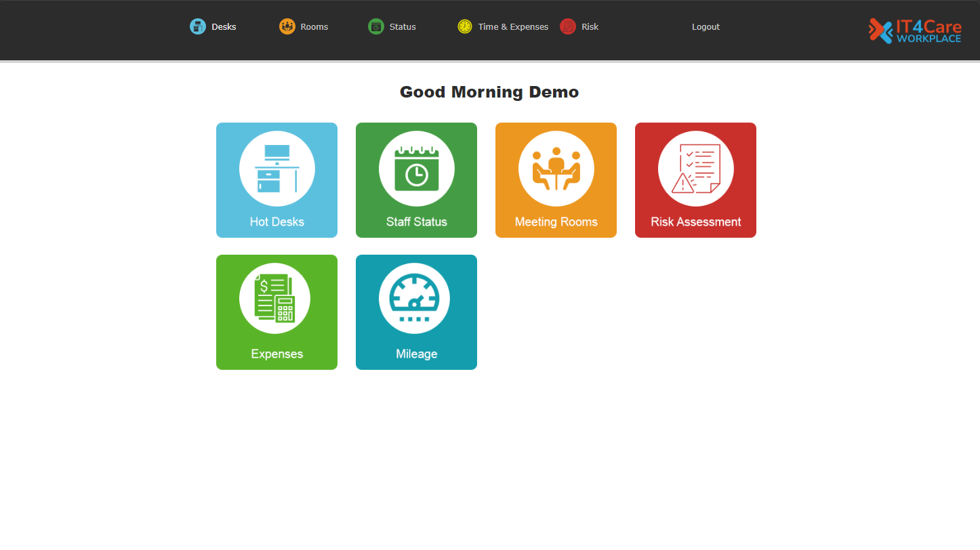Click the Meeting Rooms tile label
This screenshot has height=550, width=980.
556,221
